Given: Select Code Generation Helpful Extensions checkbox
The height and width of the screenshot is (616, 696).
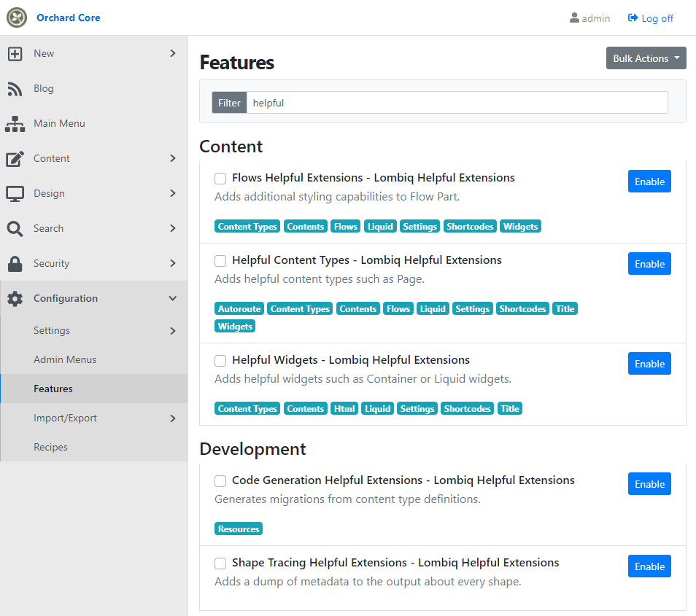Looking at the screenshot, I should [x=220, y=480].
